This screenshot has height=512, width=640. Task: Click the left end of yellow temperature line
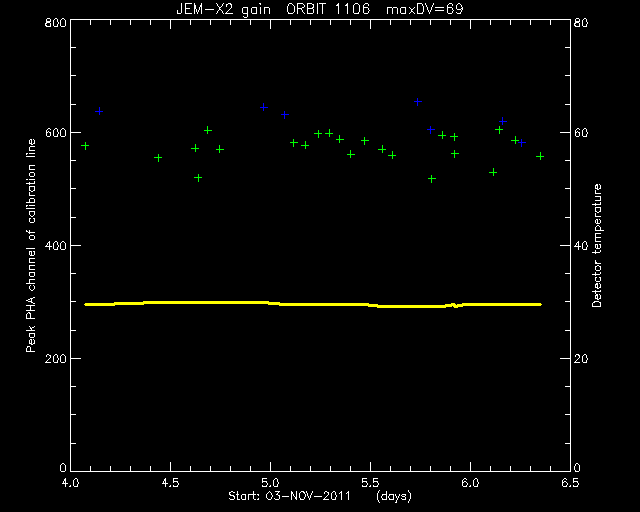click(x=86, y=304)
